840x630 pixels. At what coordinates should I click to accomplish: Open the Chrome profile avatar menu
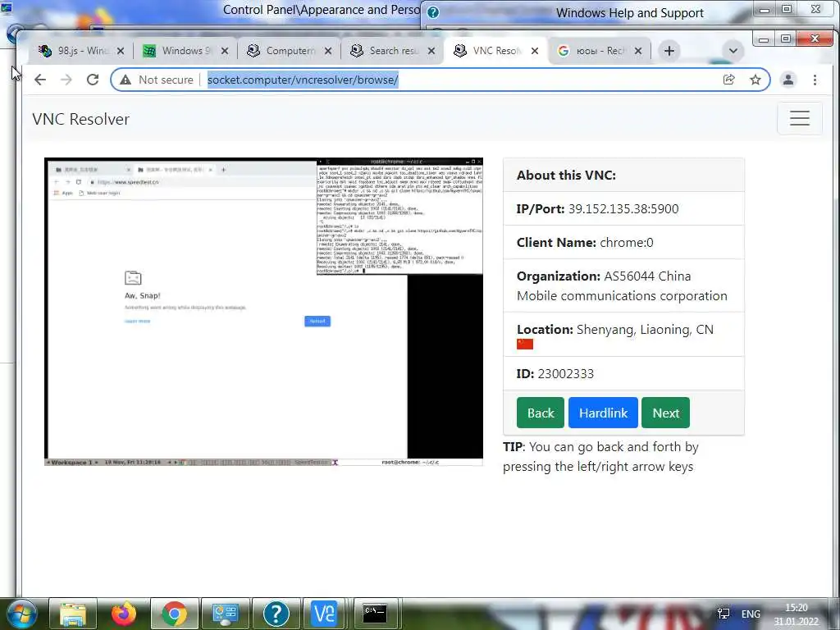coord(788,80)
